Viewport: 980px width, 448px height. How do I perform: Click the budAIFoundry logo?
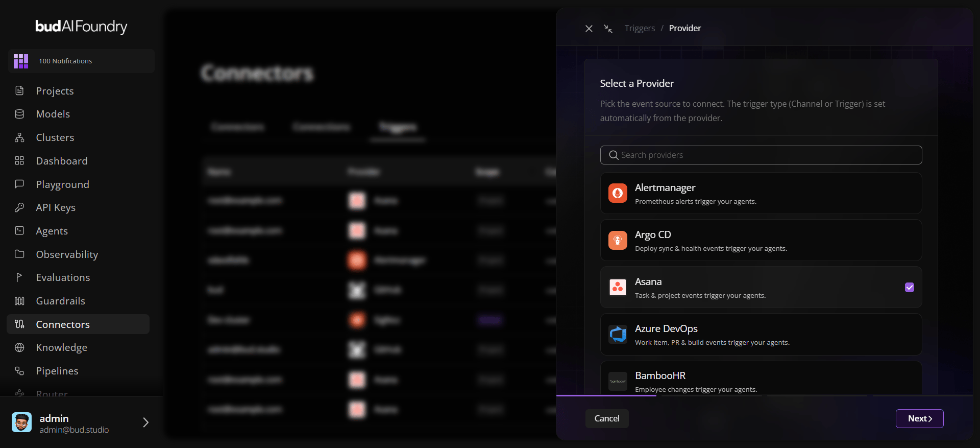[81, 26]
